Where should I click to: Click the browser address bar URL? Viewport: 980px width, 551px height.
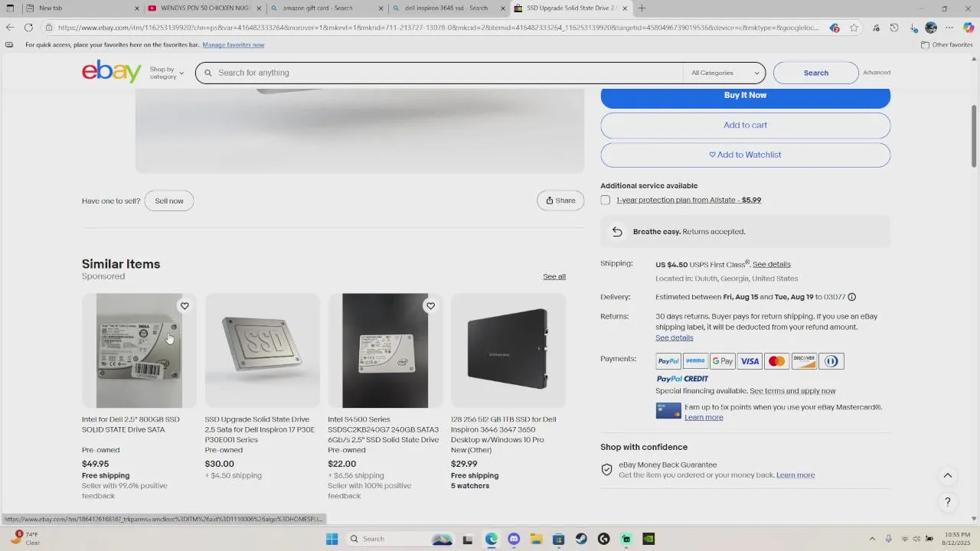click(x=440, y=28)
